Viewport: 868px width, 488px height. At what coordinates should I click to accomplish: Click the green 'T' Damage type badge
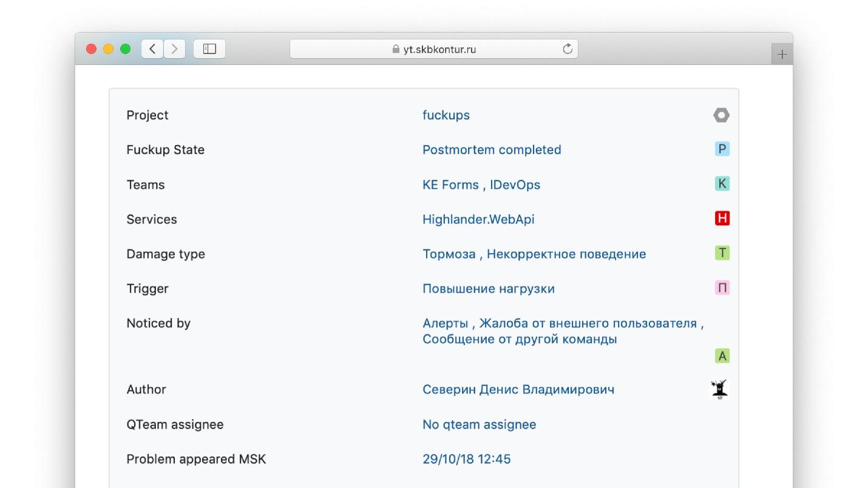click(x=722, y=253)
